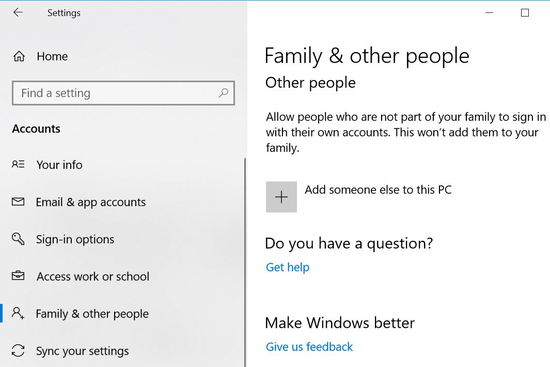Viewport: 550px width, 367px height.
Task: Click the Your info person-card icon
Action: click(x=18, y=164)
